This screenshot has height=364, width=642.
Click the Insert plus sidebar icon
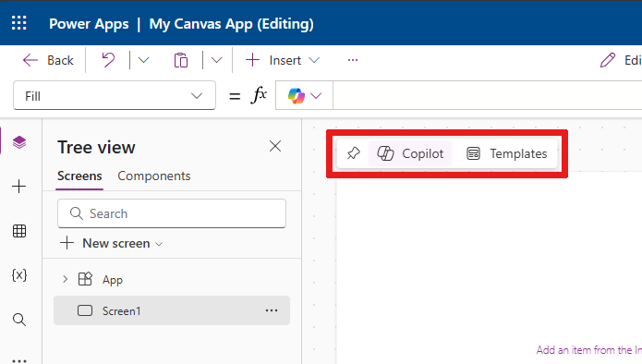(18, 187)
